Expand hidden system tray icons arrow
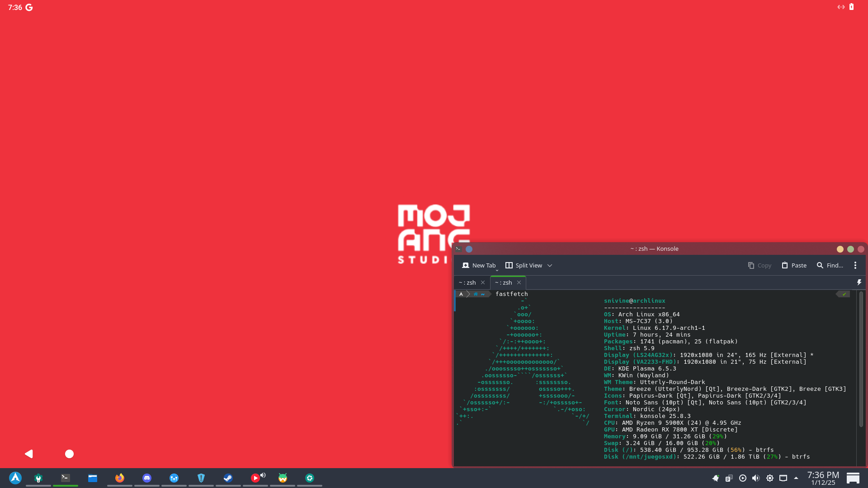 tap(796, 478)
